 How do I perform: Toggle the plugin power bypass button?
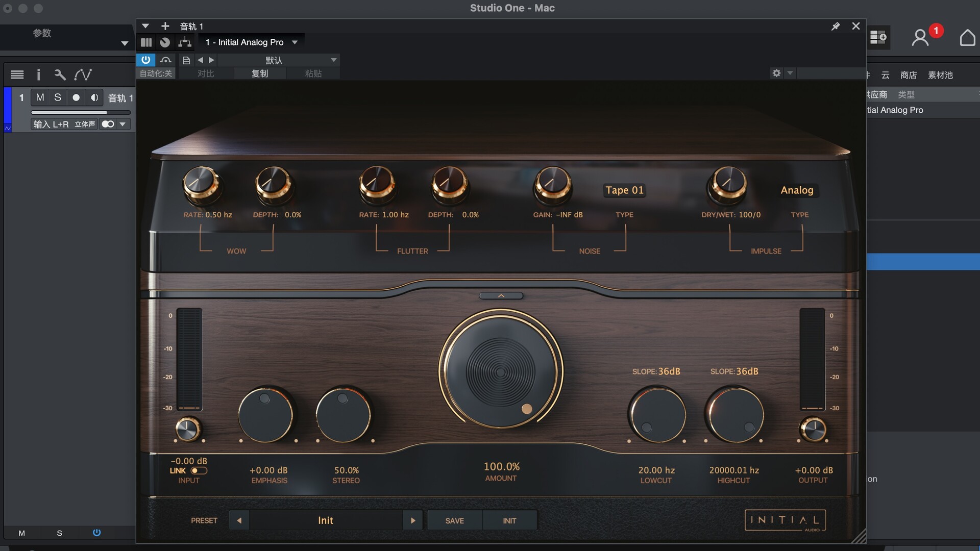[x=146, y=60]
